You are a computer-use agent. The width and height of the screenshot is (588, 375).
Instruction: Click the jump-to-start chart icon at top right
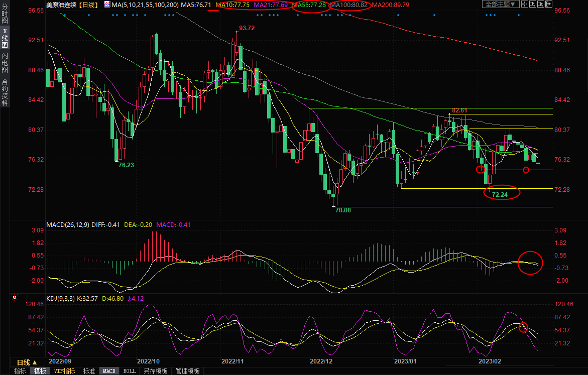coord(533,4)
